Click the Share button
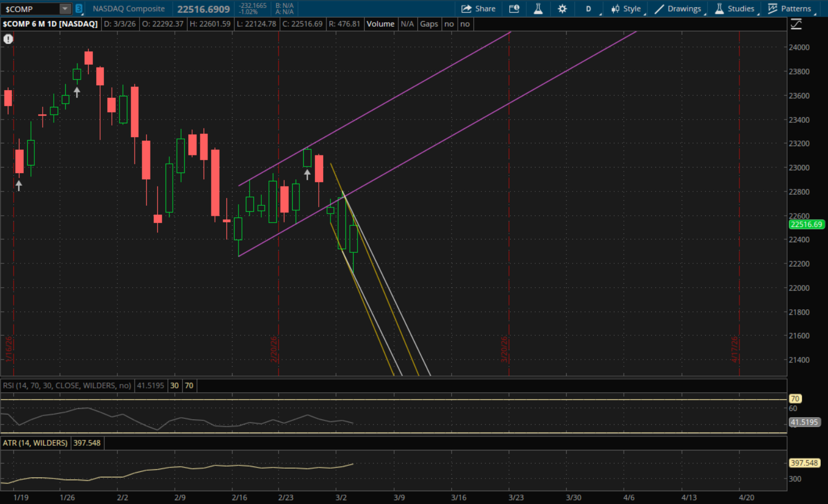 tap(479, 9)
